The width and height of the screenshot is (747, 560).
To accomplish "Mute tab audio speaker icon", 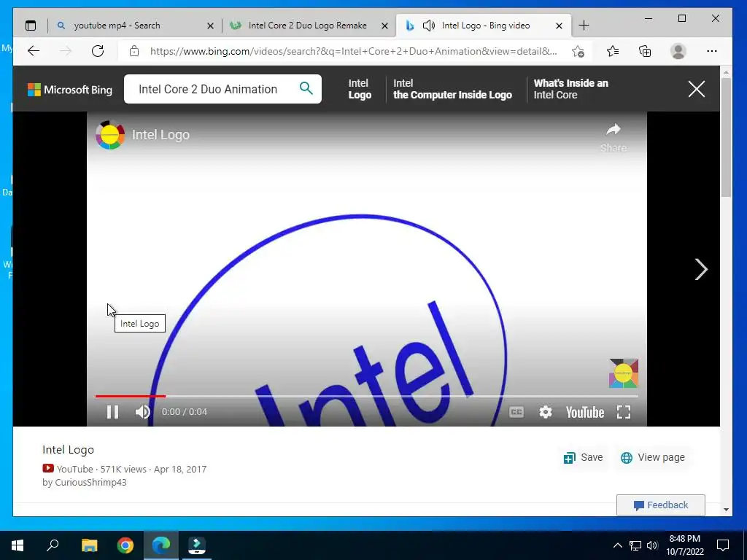I will point(429,26).
